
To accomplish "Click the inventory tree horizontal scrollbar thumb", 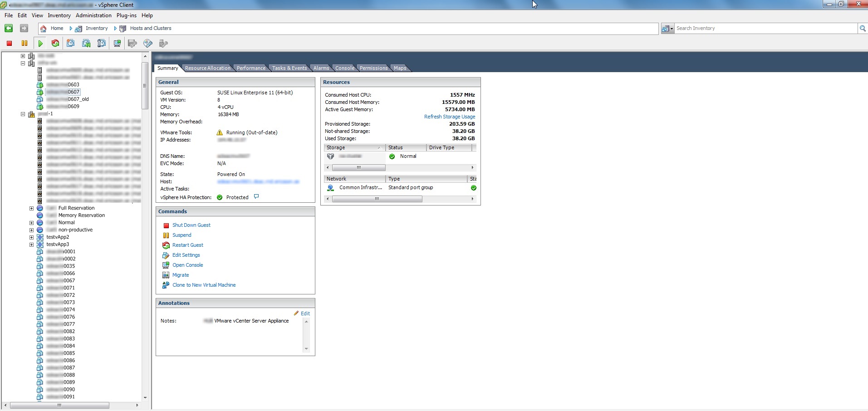I will [59, 405].
